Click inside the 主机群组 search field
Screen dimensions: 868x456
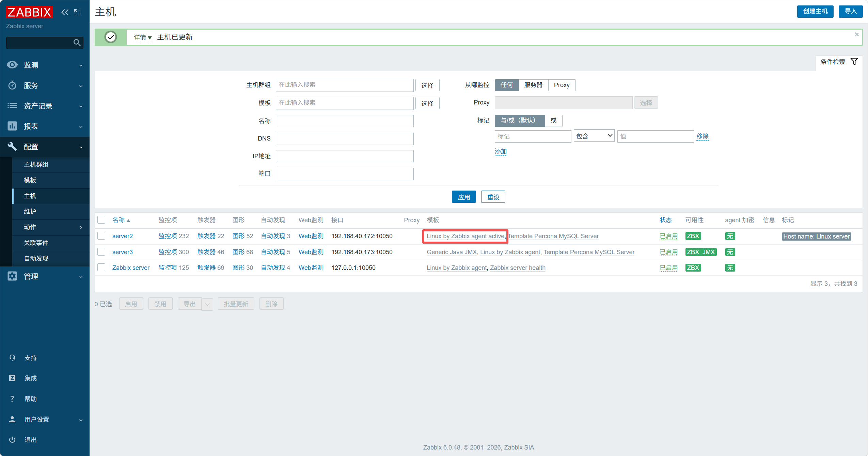pyautogui.click(x=345, y=85)
